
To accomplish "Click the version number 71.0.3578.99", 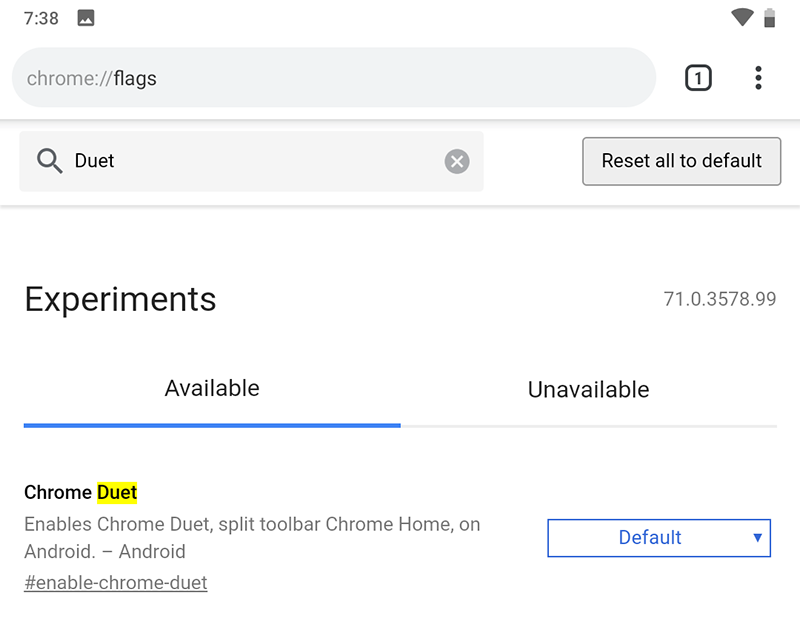I will click(720, 299).
